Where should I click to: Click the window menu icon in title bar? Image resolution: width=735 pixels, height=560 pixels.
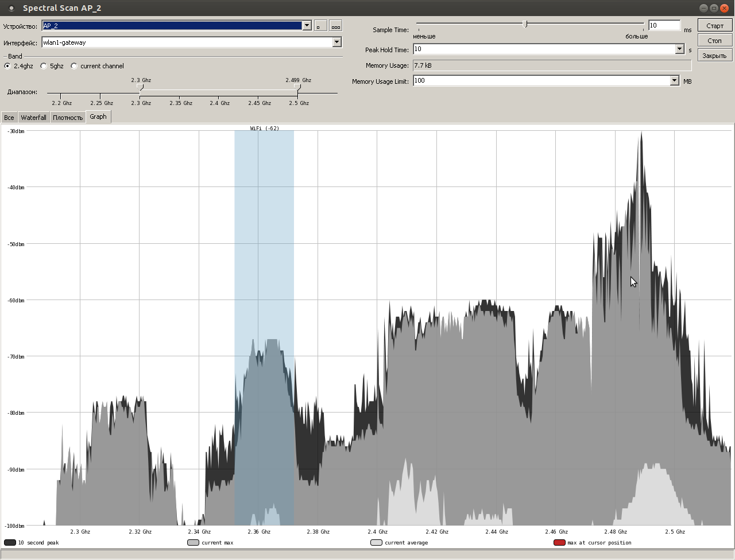11,8
